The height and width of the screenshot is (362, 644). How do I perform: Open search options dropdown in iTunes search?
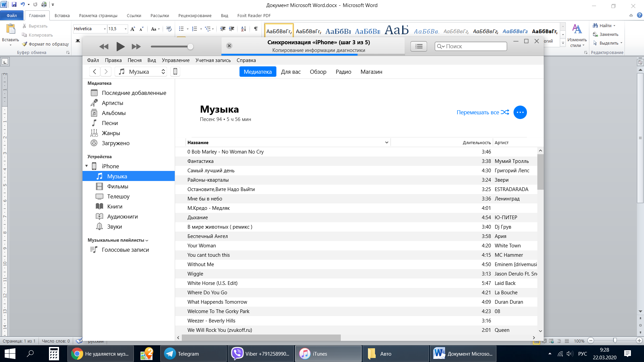click(441, 46)
